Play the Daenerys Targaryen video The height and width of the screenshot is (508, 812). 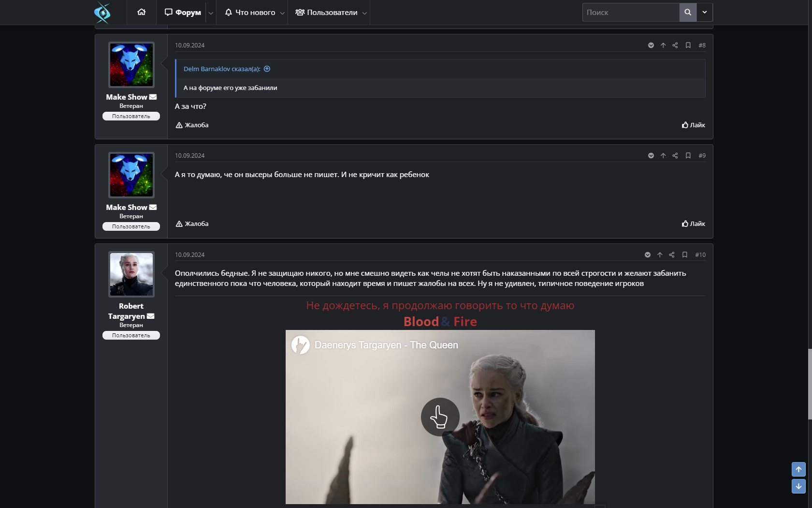[x=440, y=417]
